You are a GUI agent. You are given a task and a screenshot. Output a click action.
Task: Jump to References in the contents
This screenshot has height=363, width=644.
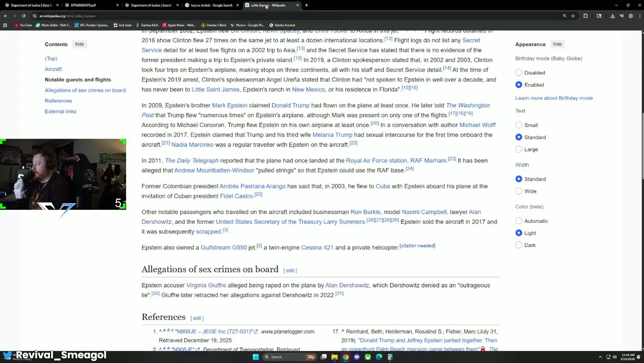pyautogui.click(x=59, y=101)
